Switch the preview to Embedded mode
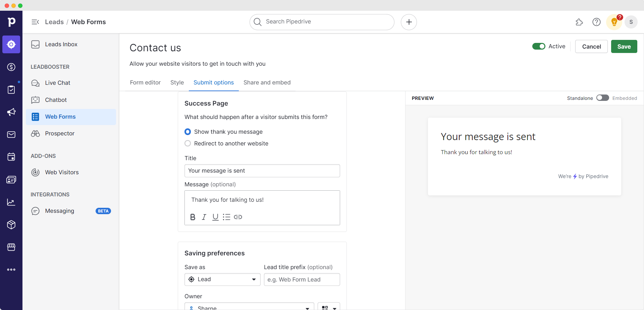 click(603, 98)
